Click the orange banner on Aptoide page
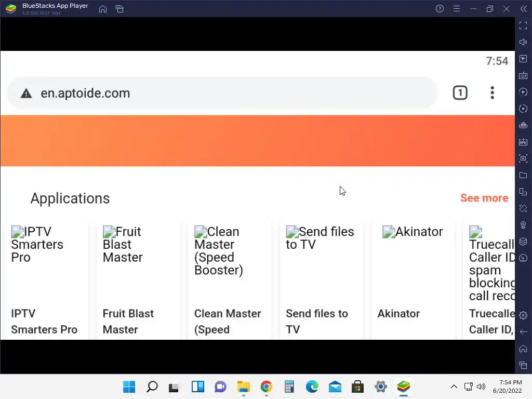This screenshot has height=399, width=532. pyautogui.click(x=258, y=141)
